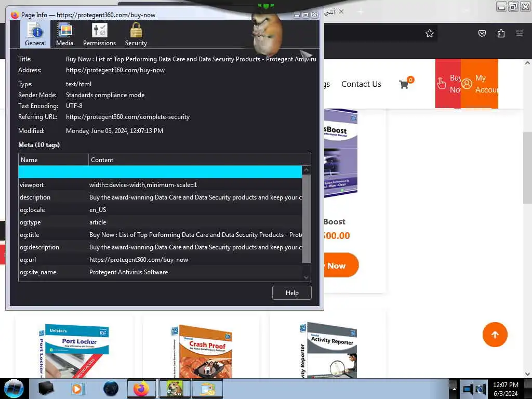Image resolution: width=532 pixels, height=399 pixels.
Task: Open the Crash Proof product image
Action: [x=202, y=352]
